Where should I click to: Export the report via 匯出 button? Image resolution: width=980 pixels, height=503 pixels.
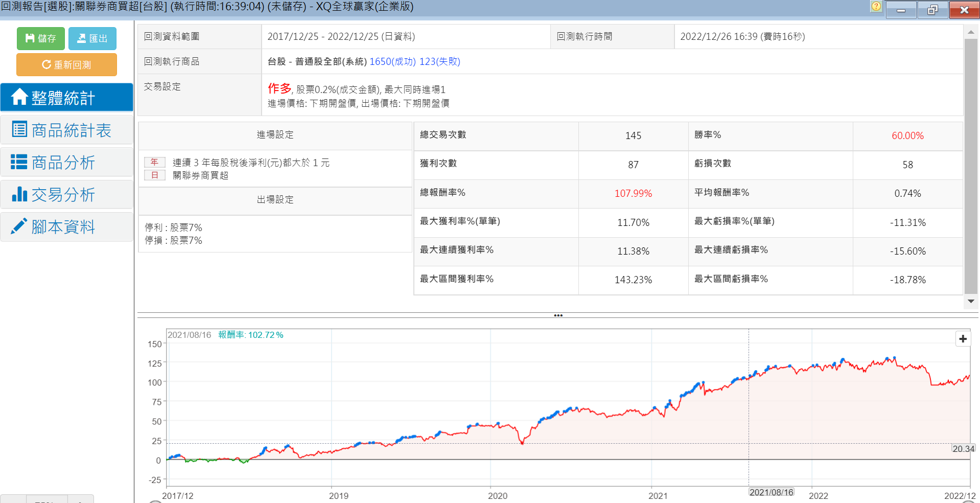92,38
